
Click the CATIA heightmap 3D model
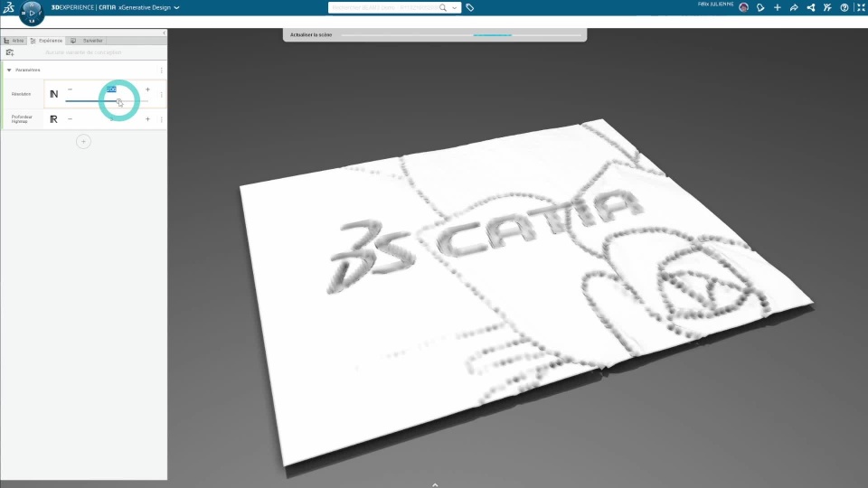(x=526, y=293)
